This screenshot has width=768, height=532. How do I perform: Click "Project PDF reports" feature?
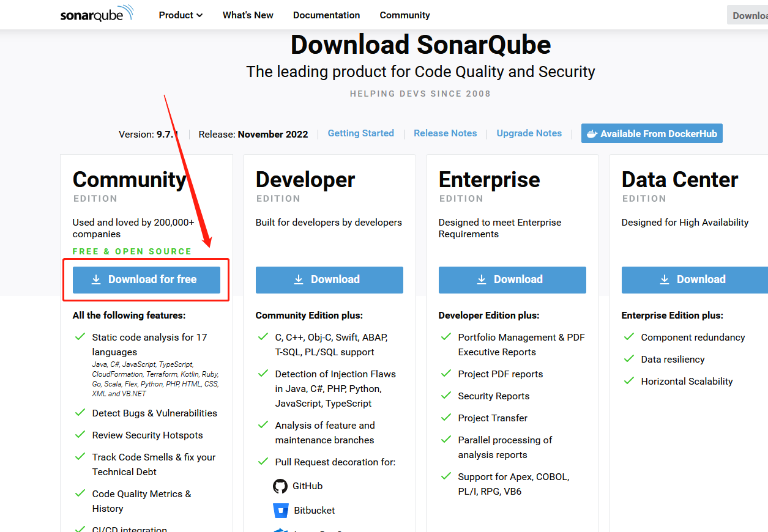[501, 374]
